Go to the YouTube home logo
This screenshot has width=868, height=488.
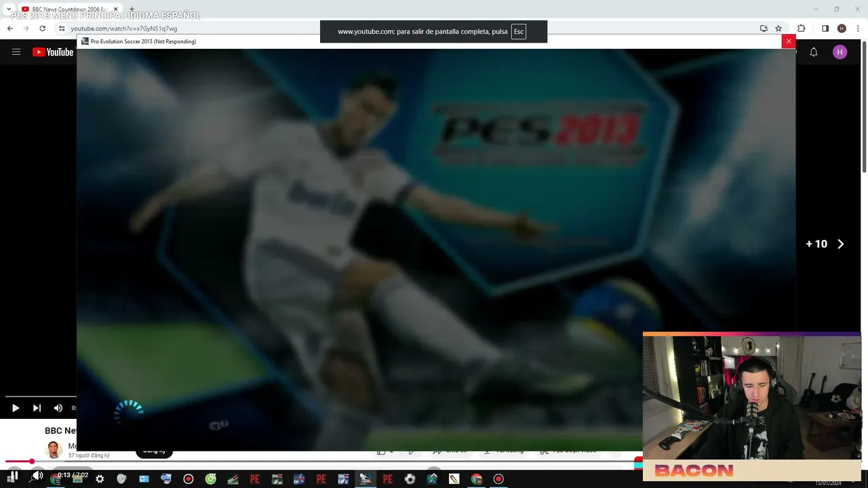(x=53, y=52)
